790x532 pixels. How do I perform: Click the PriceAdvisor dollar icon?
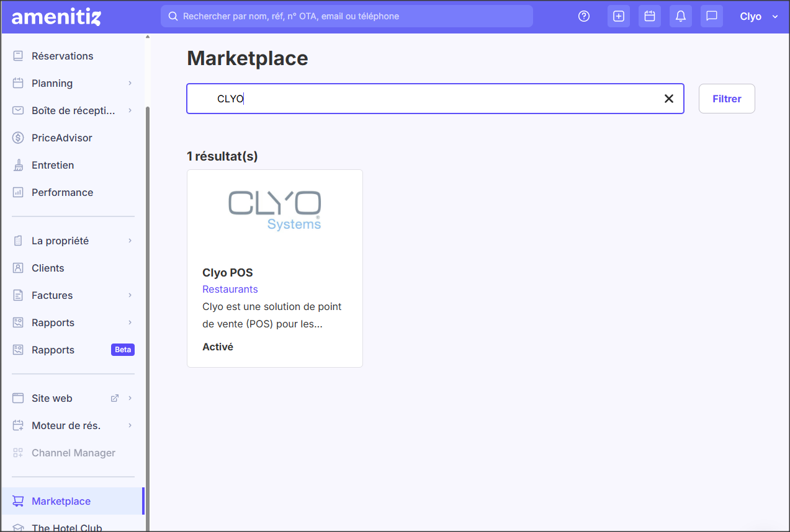point(18,138)
